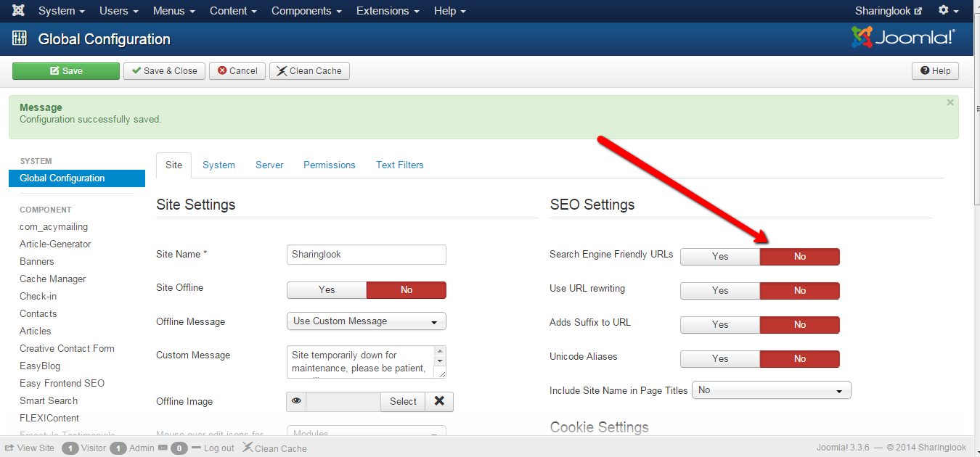Open the Menus dropdown menu
Screen dimensions: 980x457
click(x=174, y=11)
